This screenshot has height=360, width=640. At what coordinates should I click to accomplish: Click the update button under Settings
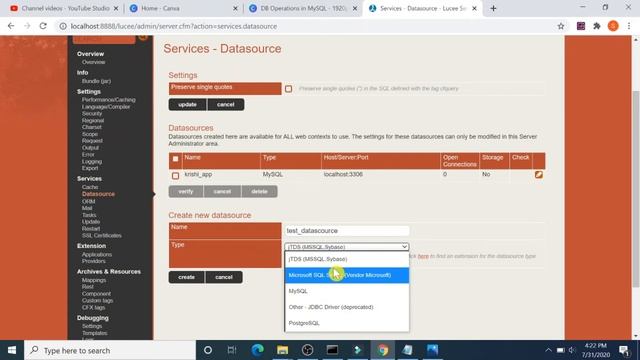coord(187,104)
